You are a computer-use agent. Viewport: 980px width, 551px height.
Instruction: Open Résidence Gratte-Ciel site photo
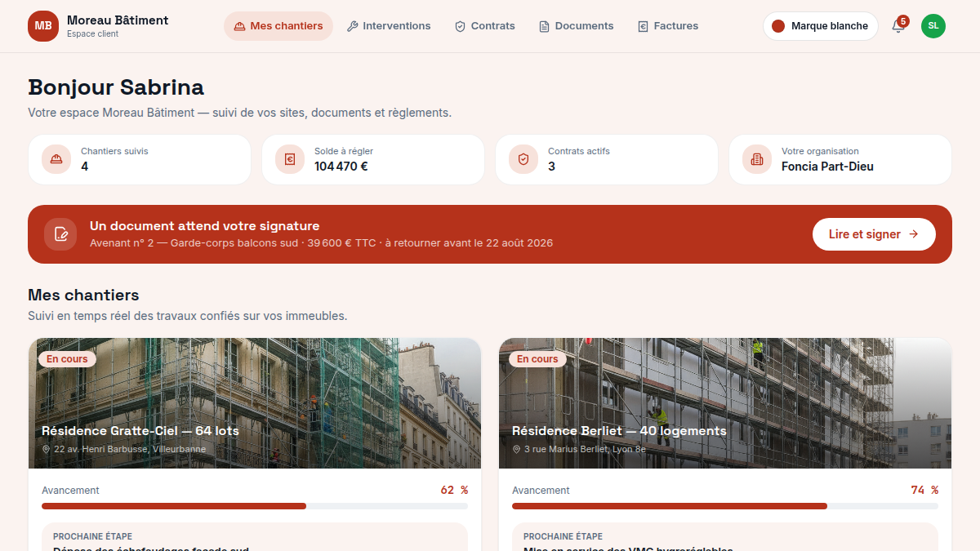(255, 403)
